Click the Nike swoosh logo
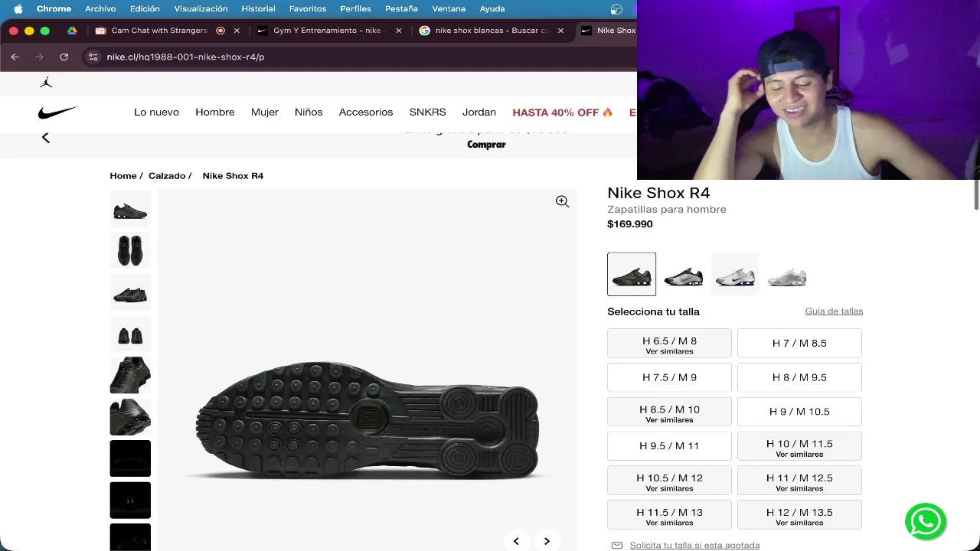This screenshot has height=551, width=980. 57,112
